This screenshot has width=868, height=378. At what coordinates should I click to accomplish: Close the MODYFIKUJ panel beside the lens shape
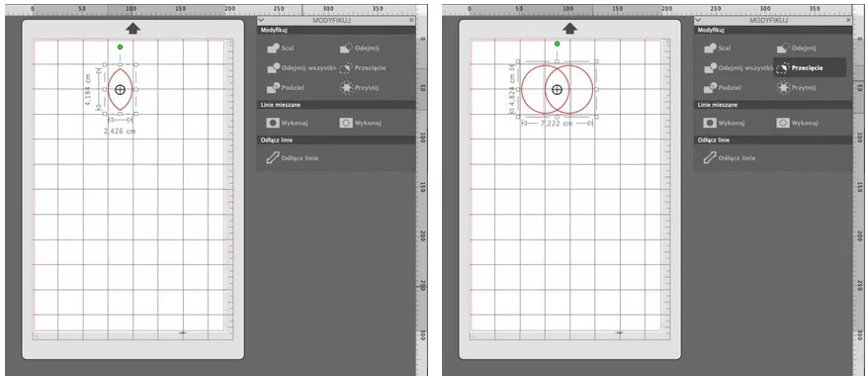click(411, 20)
